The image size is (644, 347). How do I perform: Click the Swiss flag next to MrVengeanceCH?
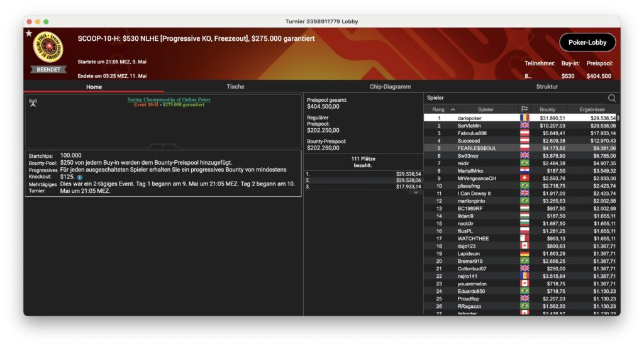click(x=524, y=179)
